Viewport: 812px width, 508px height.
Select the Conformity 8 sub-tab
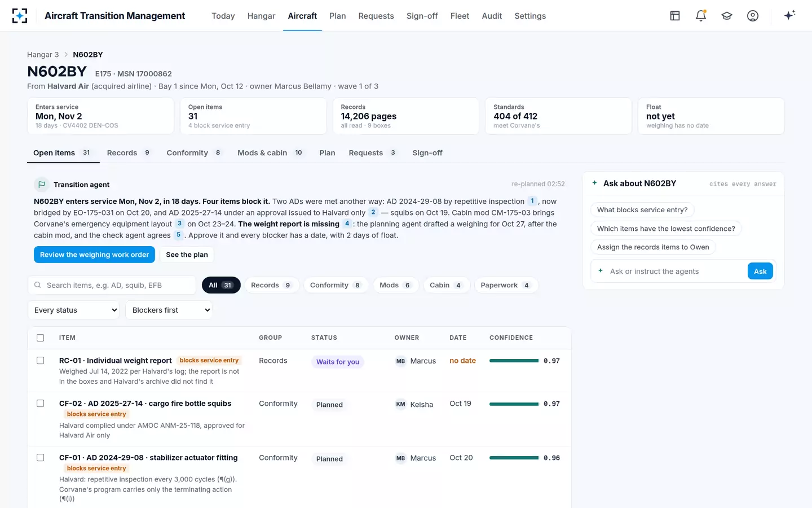[x=194, y=153]
